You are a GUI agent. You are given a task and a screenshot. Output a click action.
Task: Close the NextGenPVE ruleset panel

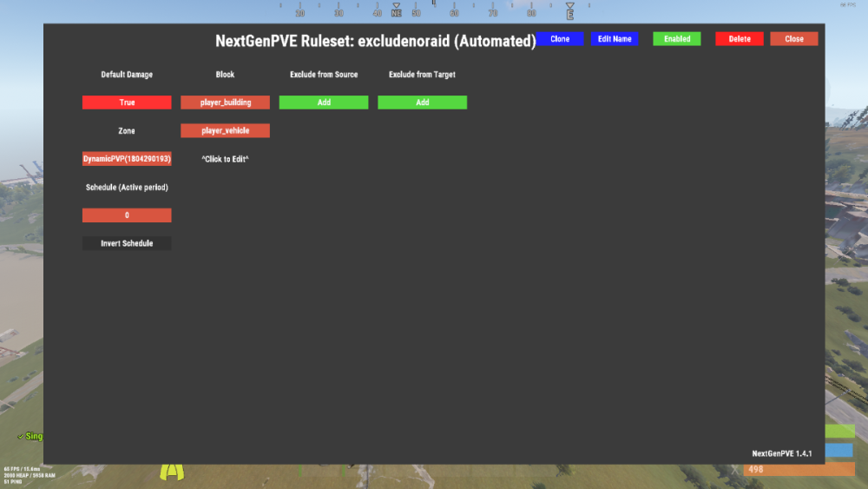point(793,39)
